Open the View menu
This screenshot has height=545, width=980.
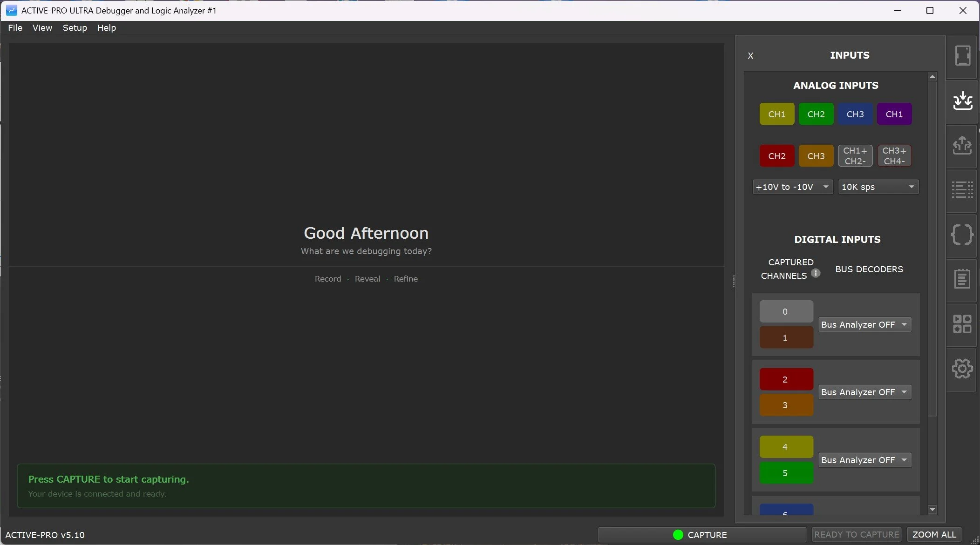coord(42,28)
